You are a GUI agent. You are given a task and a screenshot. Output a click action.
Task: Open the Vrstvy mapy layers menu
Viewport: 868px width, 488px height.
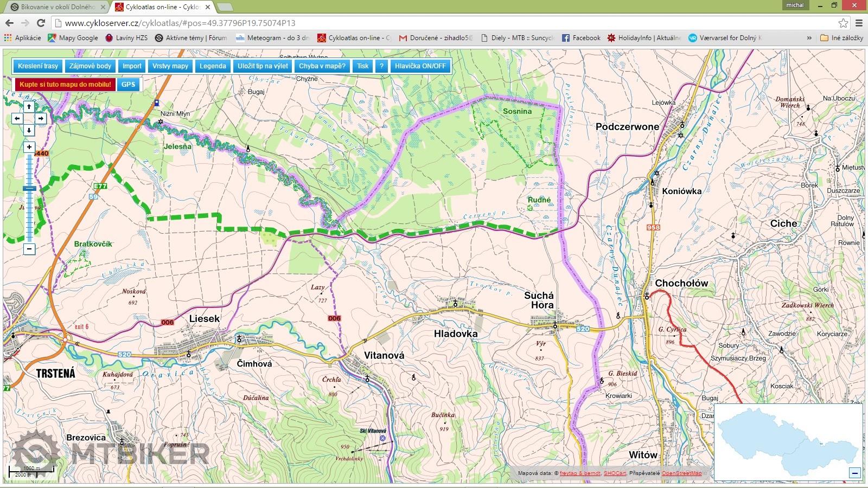pyautogui.click(x=170, y=66)
